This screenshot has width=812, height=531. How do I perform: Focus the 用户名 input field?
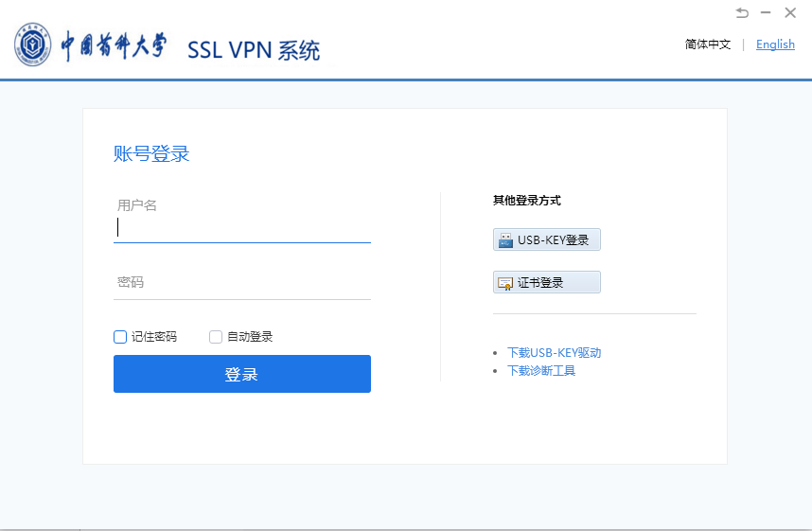coord(241,227)
